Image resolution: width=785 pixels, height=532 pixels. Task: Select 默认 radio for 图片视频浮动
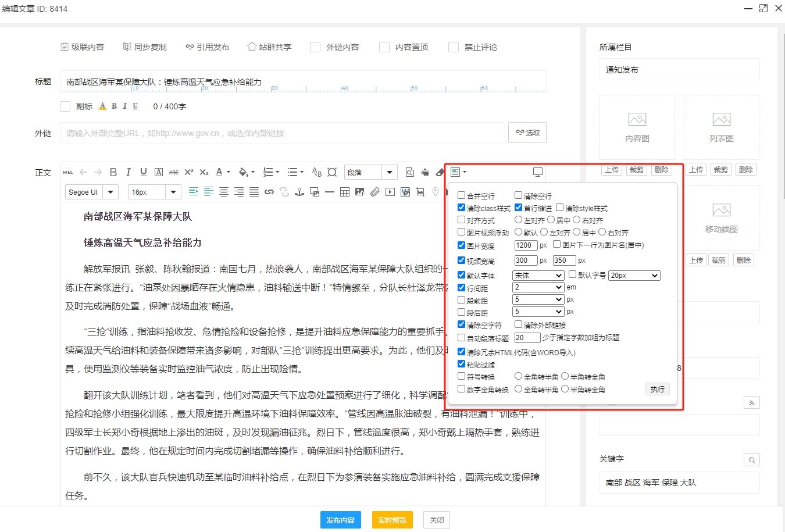click(x=518, y=232)
